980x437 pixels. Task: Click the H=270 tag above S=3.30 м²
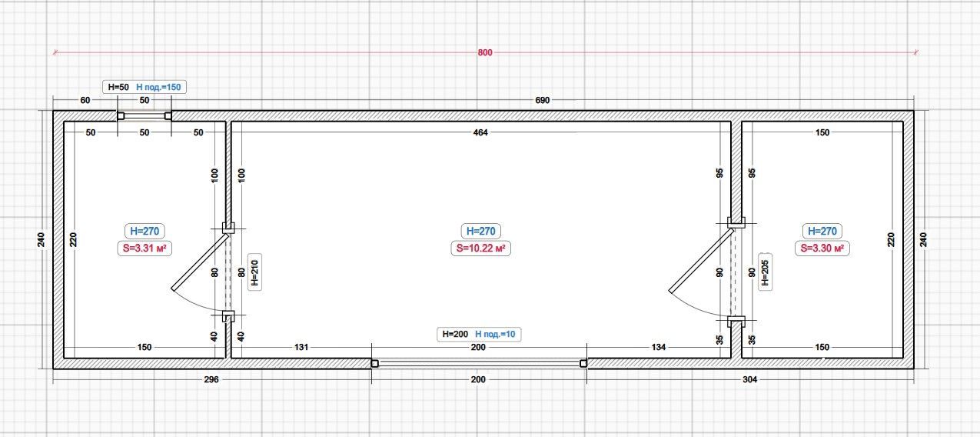point(822,231)
